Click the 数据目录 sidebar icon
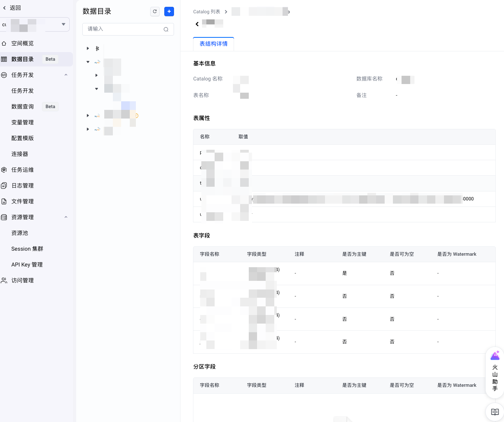 [4, 59]
